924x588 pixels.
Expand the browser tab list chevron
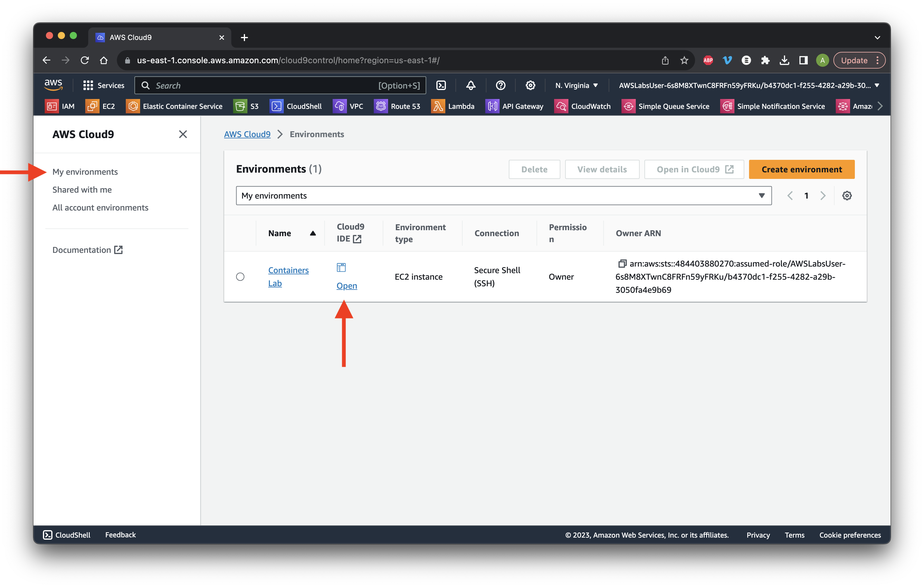point(877,37)
